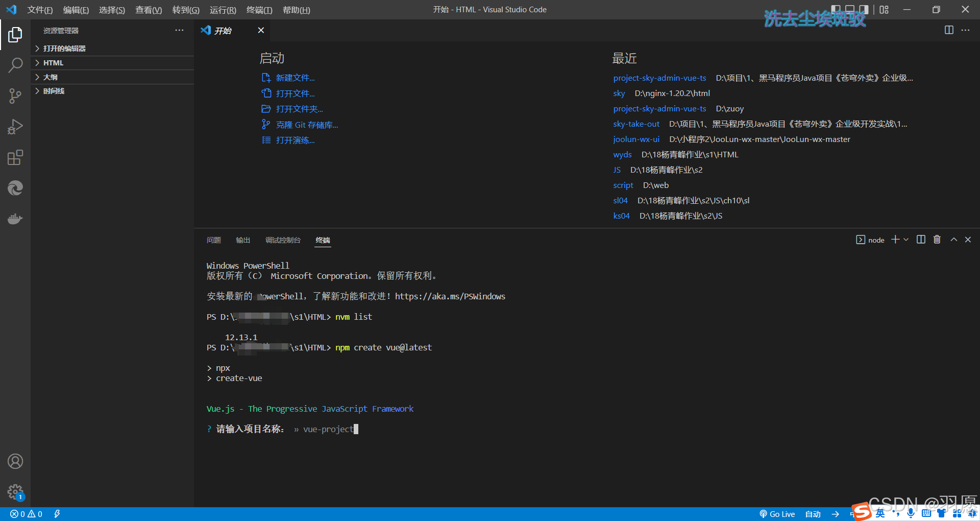Open the Accounts menu icon
Viewport: 980px width, 521px height.
tap(15, 461)
